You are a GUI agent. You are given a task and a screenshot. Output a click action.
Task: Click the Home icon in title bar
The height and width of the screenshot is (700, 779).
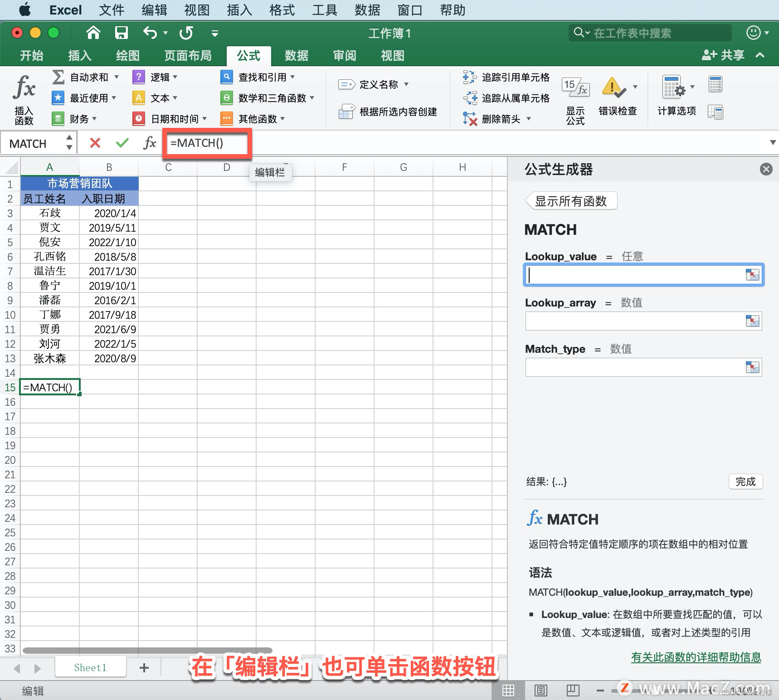[93, 33]
